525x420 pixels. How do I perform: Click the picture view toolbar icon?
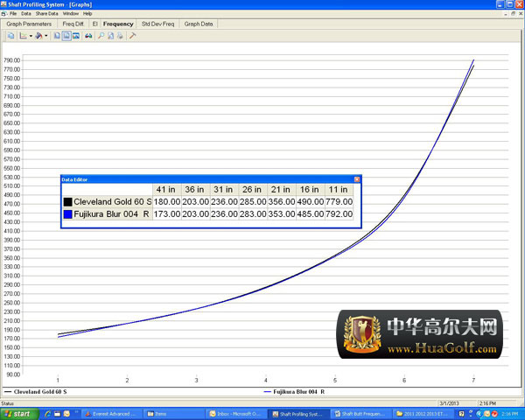click(x=76, y=36)
